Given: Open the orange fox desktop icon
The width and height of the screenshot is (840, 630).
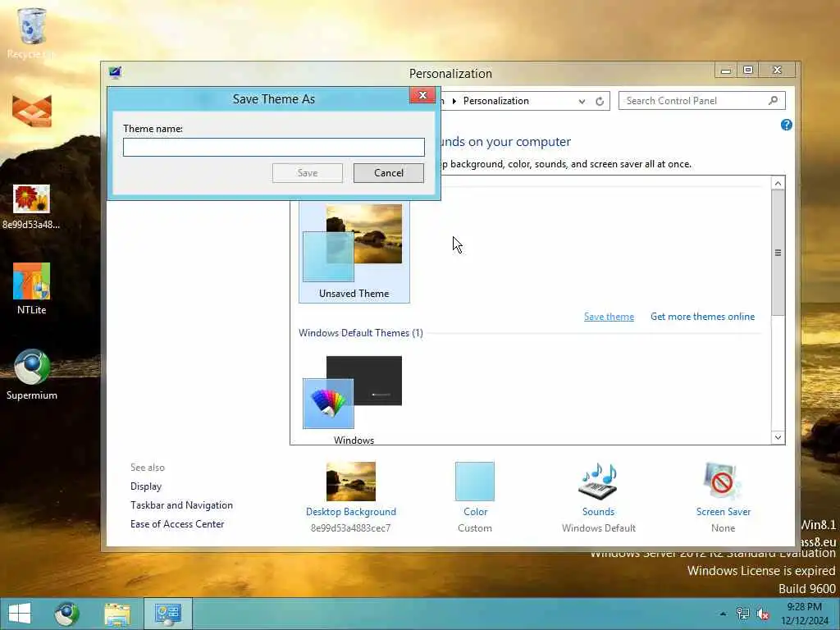Looking at the screenshot, I should tap(32, 111).
